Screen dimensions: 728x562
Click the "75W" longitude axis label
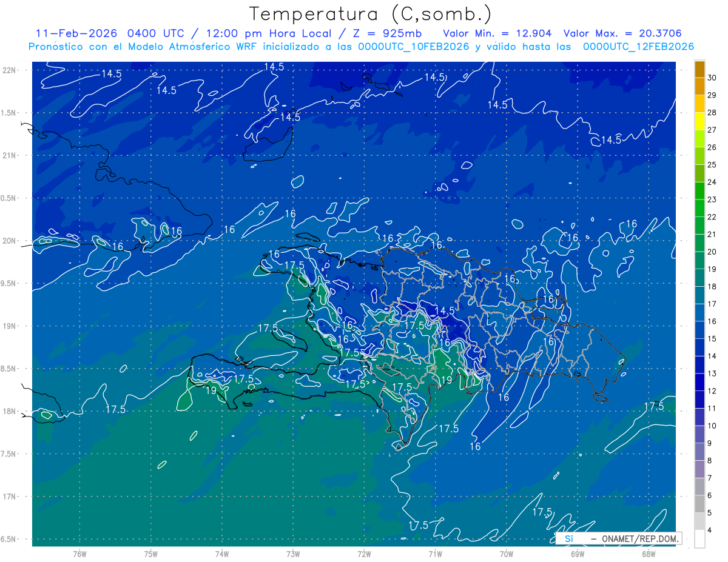tap(150, 554)
